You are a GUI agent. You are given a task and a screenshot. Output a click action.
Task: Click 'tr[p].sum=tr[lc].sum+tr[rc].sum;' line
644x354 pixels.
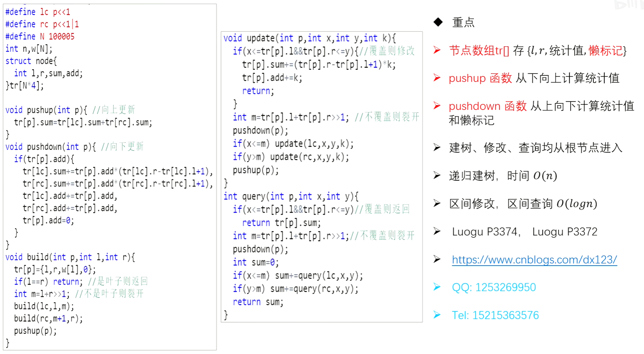83,122
